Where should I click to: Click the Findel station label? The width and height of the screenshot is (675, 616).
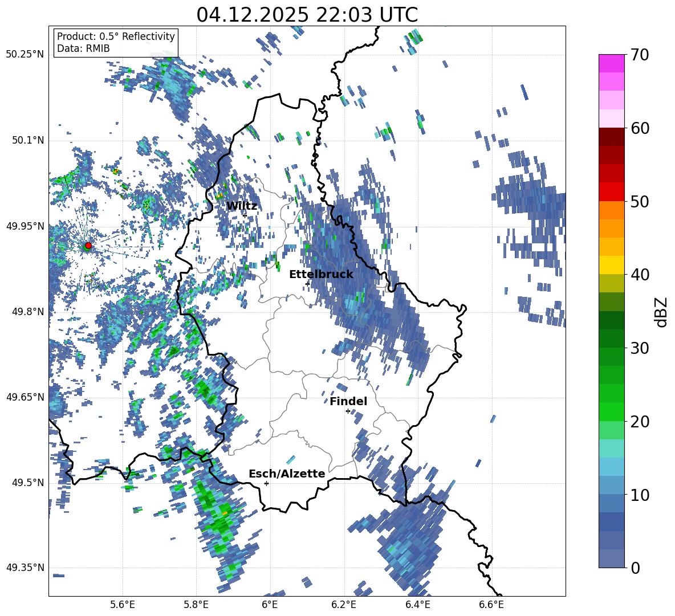348,401
